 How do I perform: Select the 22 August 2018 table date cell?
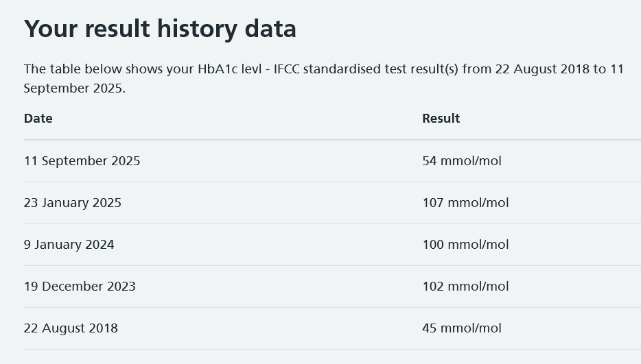[71, 328]
